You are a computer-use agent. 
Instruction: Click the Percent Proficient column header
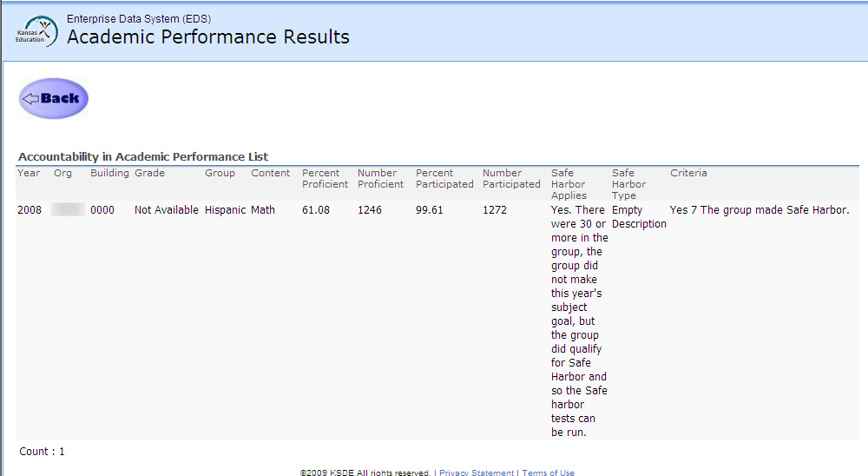(325, 178)
